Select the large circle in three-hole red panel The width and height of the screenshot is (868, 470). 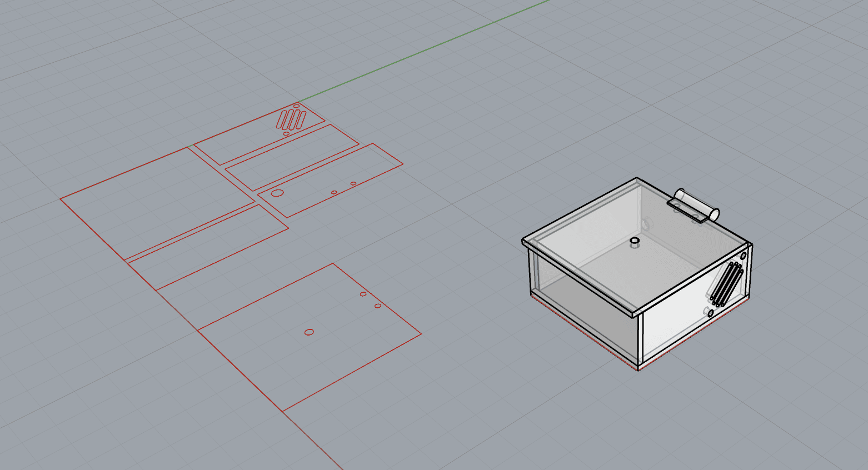click(277, 193)
